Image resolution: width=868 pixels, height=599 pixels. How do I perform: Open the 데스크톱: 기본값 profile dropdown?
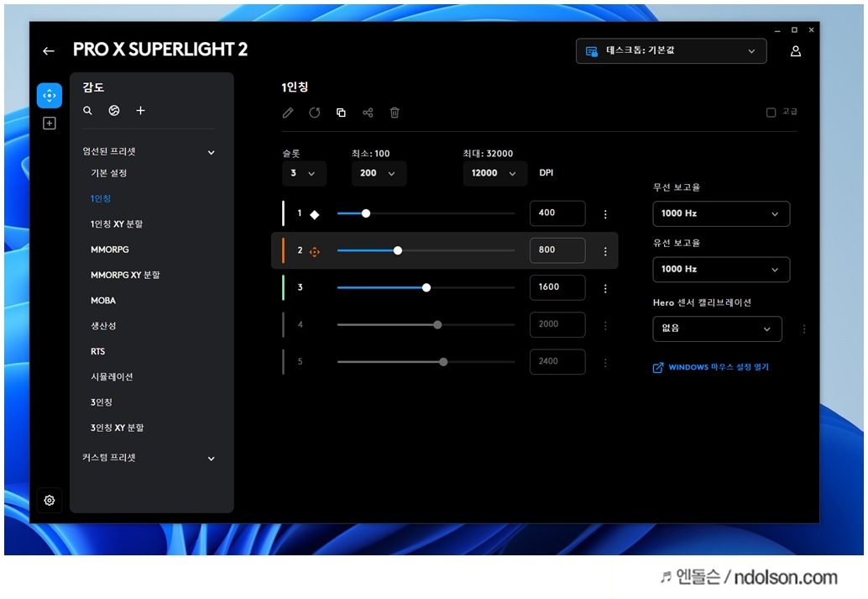click(x=671, y=51)
